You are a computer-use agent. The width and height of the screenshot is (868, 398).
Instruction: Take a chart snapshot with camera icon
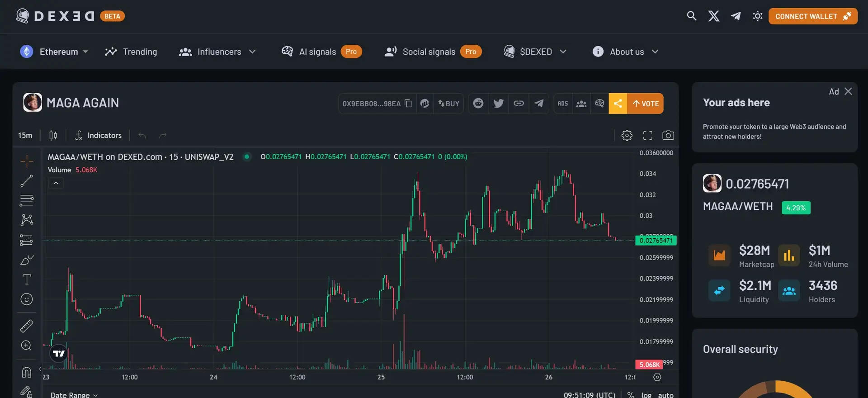click(668, 135)
